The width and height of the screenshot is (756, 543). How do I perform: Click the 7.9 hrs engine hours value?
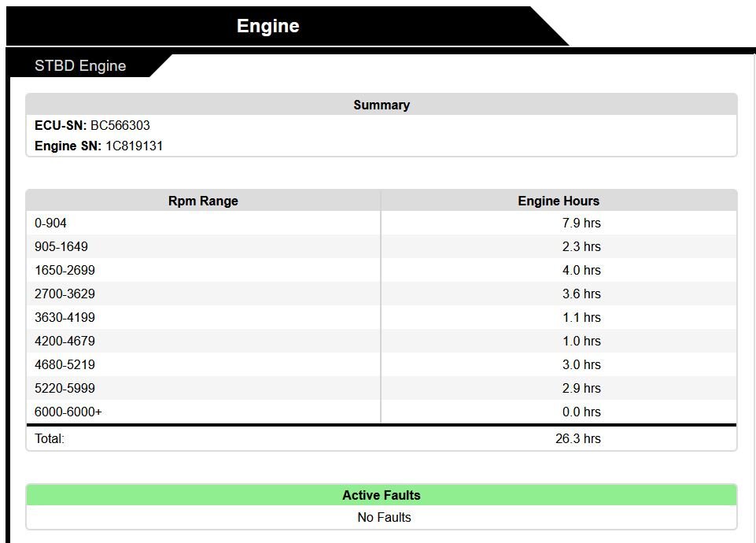[x=581, y=223]
